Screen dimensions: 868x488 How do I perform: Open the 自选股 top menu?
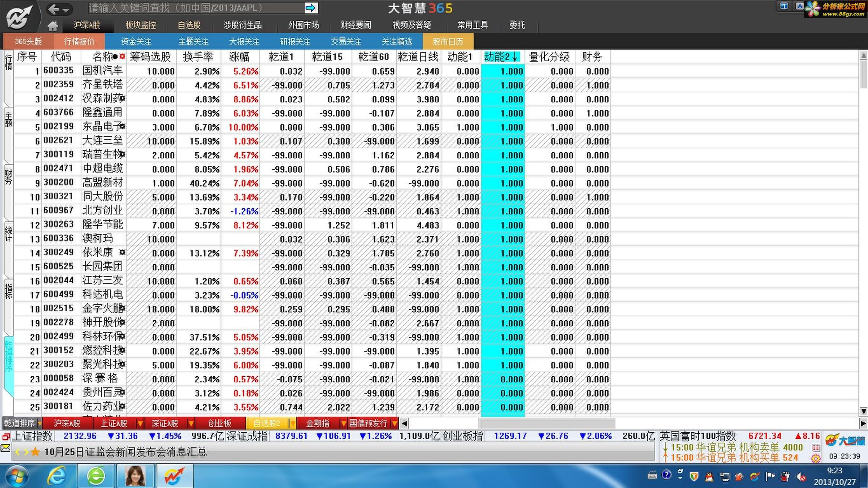click(189, 25)
